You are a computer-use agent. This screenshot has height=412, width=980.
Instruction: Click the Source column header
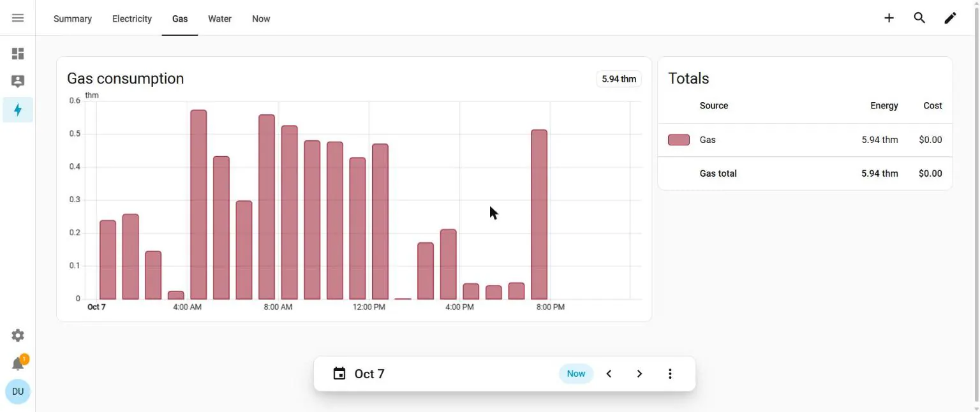coord(714,106)
